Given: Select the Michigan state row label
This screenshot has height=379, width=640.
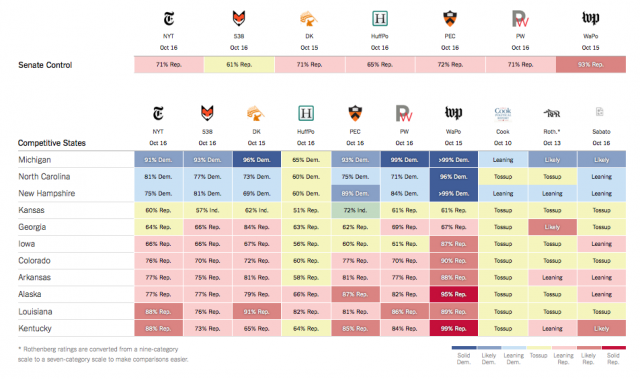Looking at the screenshot, I should [x=35, y=160].
